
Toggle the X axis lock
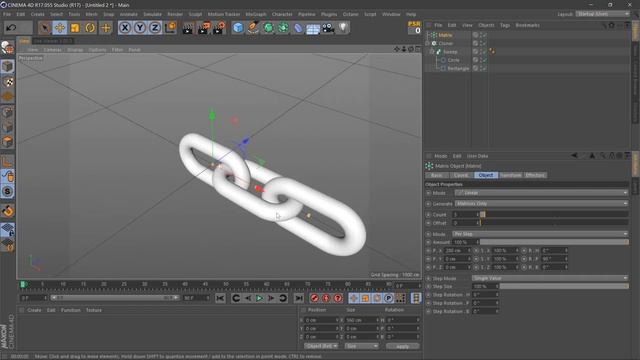pos(125,28)
